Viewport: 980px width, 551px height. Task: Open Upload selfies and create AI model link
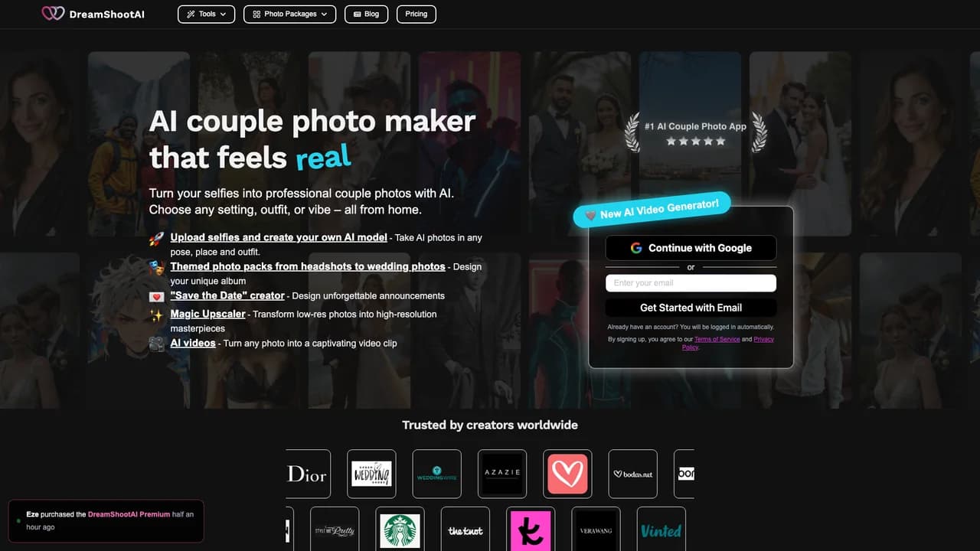tap(279, 237)
